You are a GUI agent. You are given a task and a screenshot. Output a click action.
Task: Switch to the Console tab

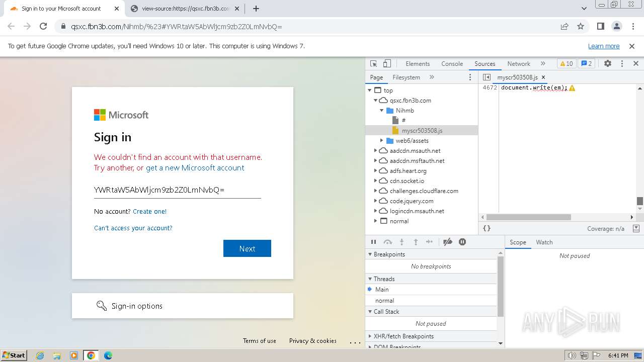[x=452, y=64]
